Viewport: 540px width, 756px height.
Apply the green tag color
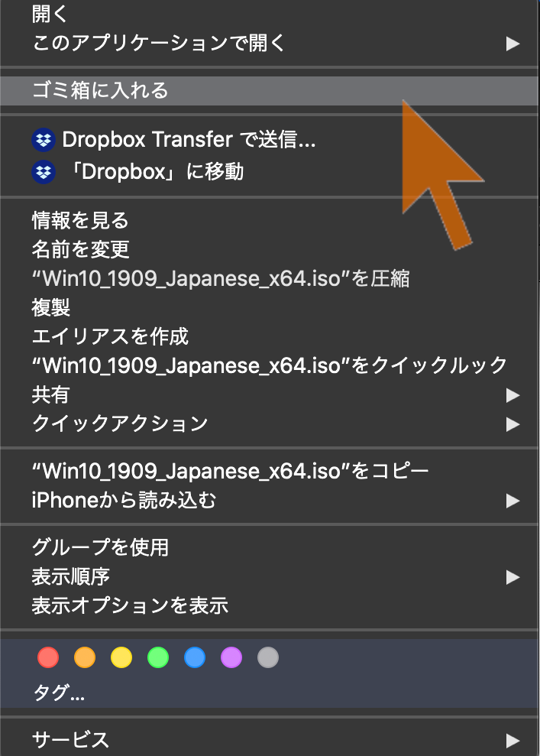(158, 657)
